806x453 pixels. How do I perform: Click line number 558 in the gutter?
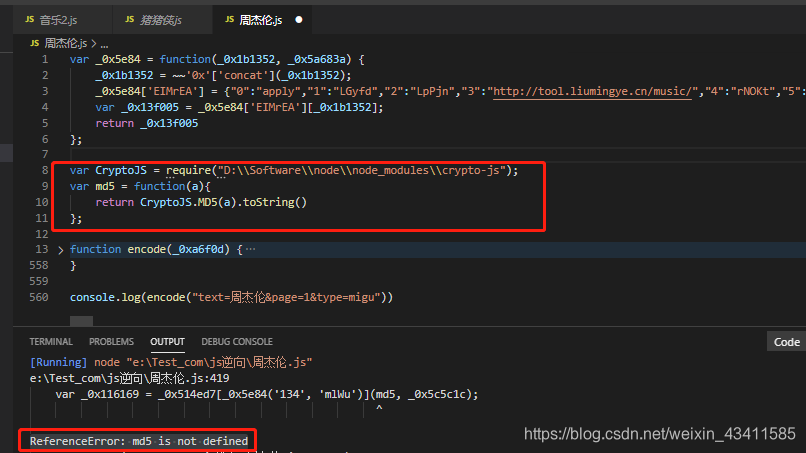click(x=39, y=265)
